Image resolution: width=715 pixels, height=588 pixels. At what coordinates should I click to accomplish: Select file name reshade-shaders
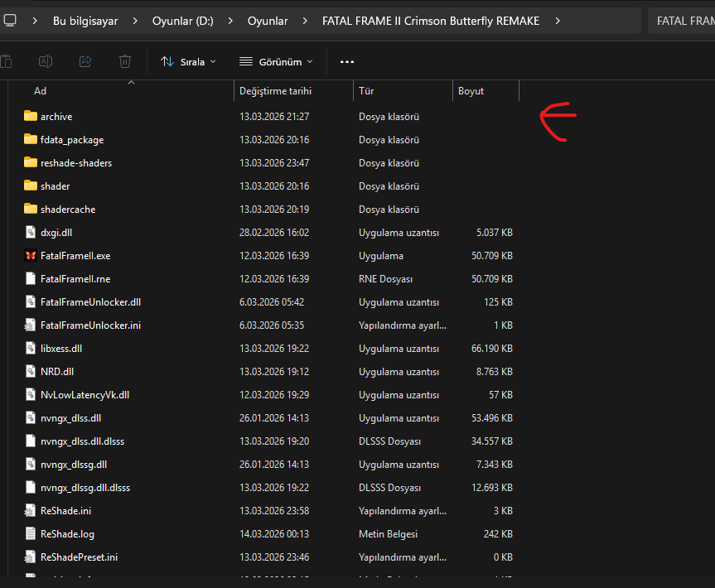[76, 163]
